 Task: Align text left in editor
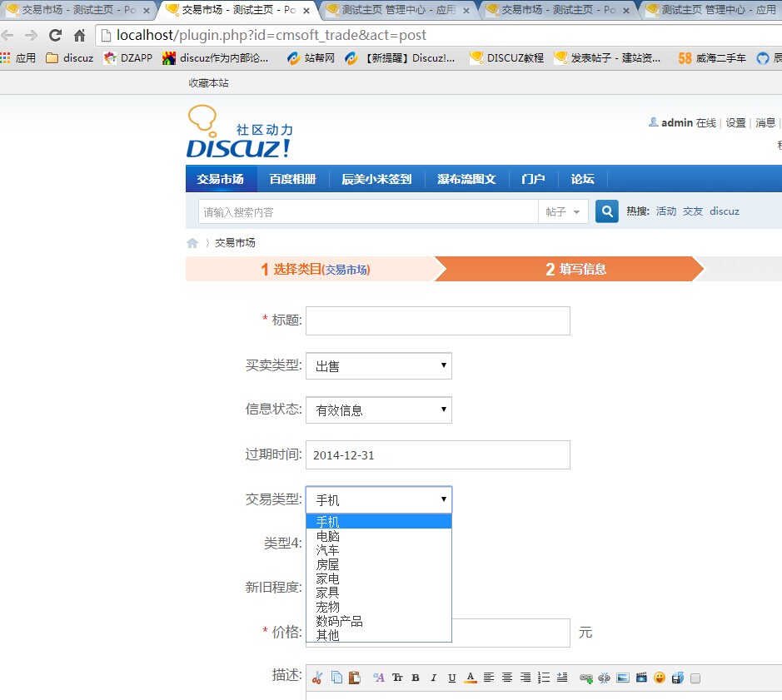(x=489, y=678)
